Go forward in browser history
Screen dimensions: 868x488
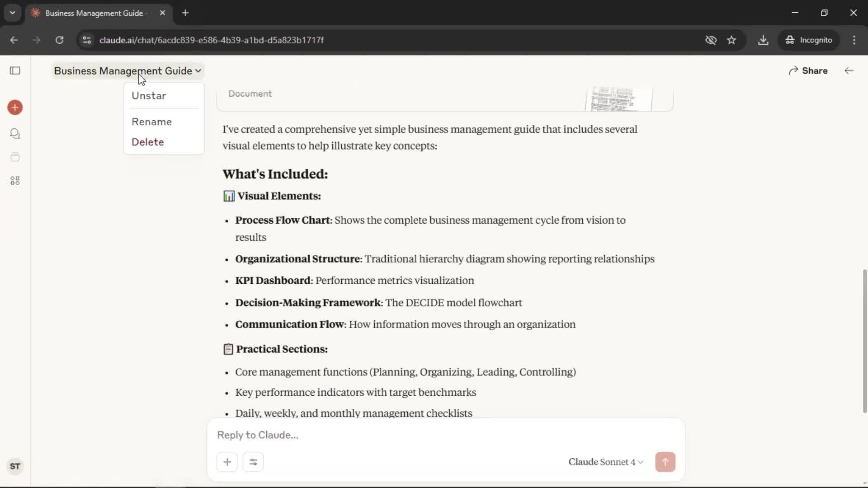click(x=37, y=40)
